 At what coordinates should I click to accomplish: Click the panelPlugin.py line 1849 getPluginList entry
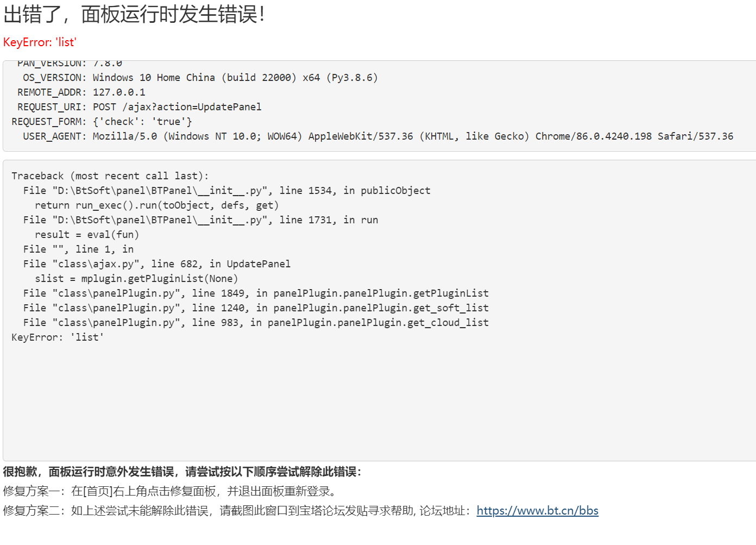256,293
